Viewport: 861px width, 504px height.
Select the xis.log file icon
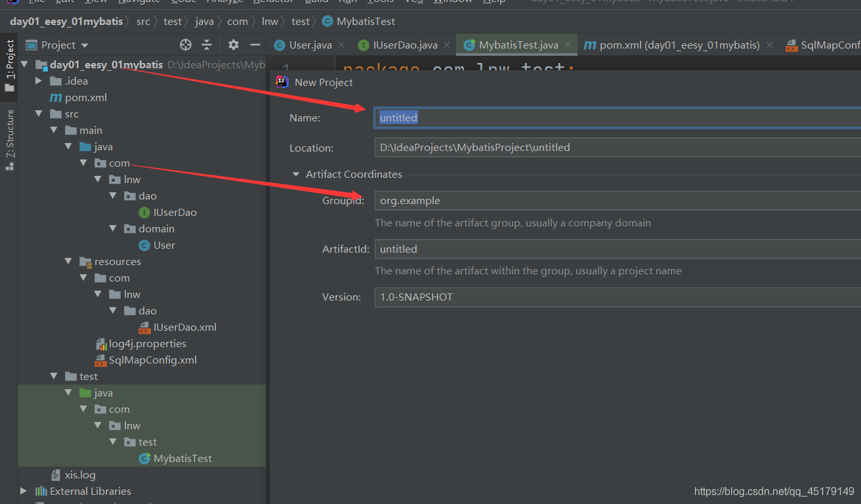click(56, 474)
